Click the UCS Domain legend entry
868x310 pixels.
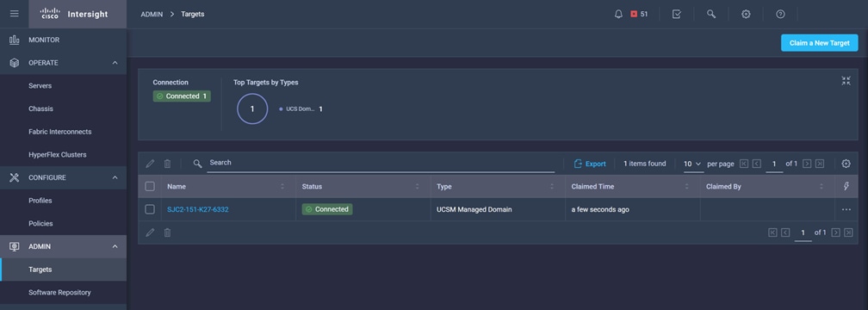pyautogui.click(x=301, y=109)
